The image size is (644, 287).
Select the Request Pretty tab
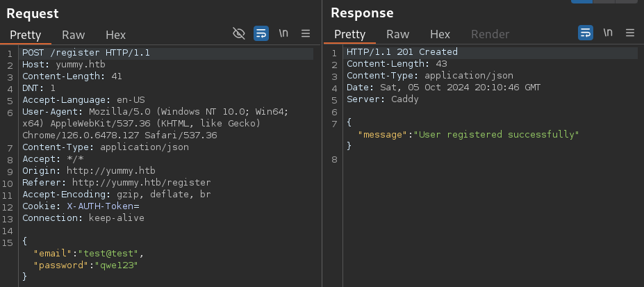pyautogui.click(x=26, y=35)
